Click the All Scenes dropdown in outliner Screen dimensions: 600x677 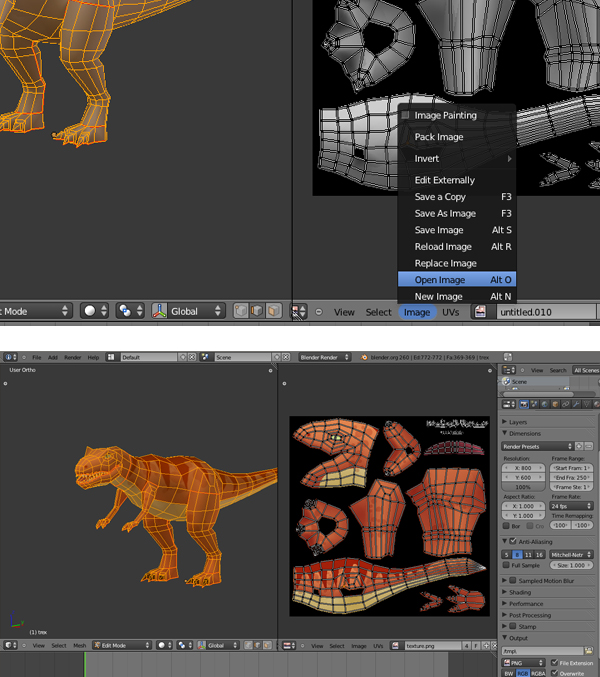tap(586, 370)
